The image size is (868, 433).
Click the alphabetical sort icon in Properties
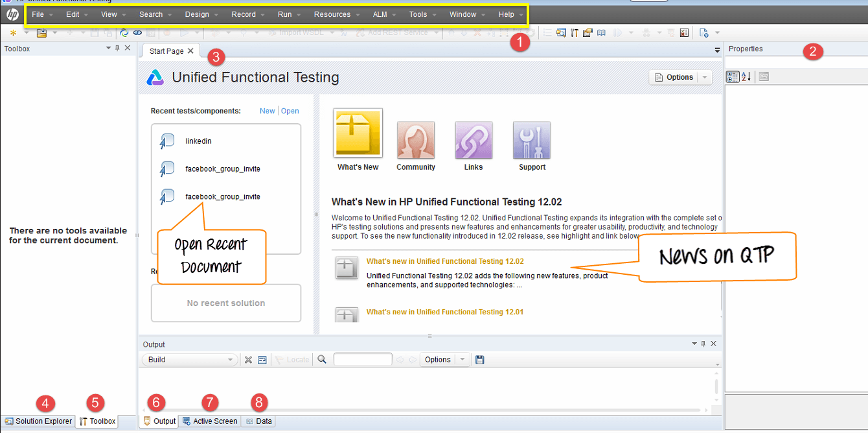tap(746, 76)
